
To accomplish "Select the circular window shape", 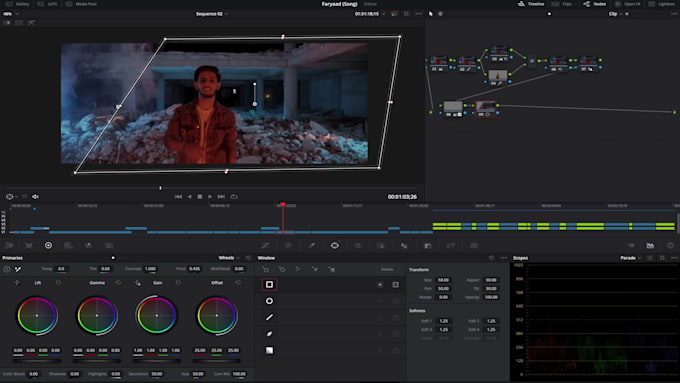I will 269,301.
